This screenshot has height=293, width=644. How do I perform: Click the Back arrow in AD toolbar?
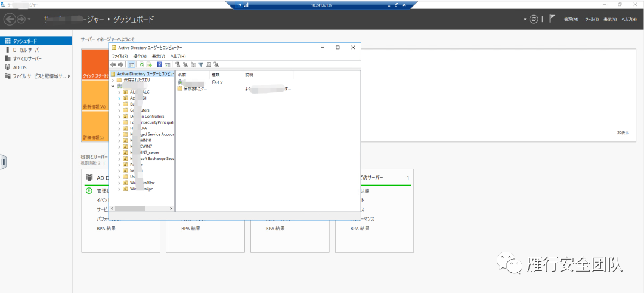[113, 64]
